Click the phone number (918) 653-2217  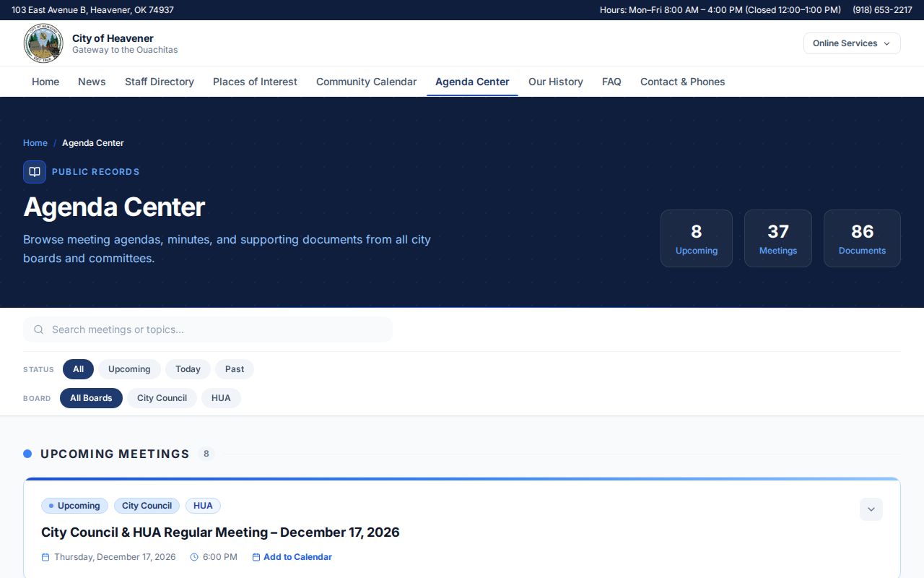point(882,10)
